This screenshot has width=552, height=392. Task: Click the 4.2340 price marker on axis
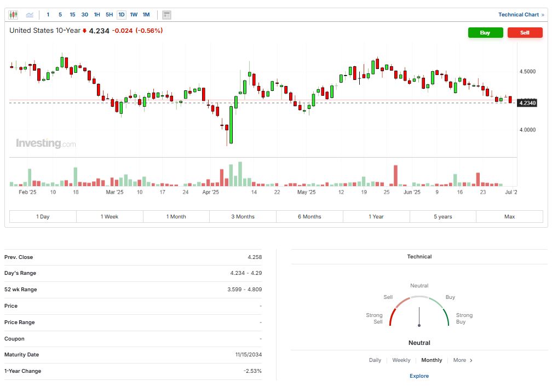[527, 103]
